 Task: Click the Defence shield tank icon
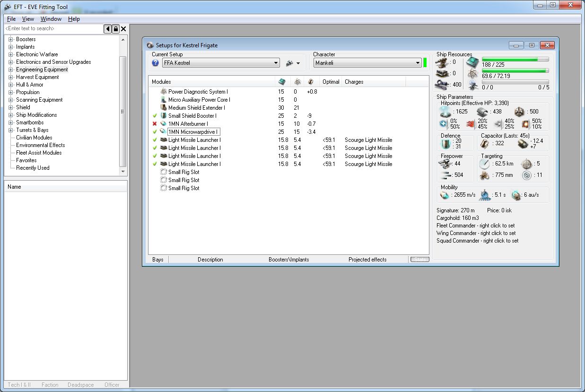pos(446,144)
